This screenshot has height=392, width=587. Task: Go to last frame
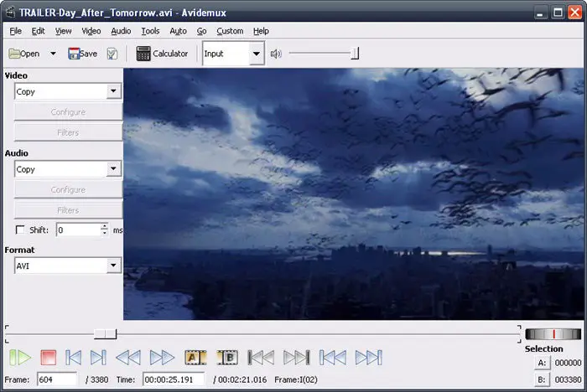coord(369,358)
